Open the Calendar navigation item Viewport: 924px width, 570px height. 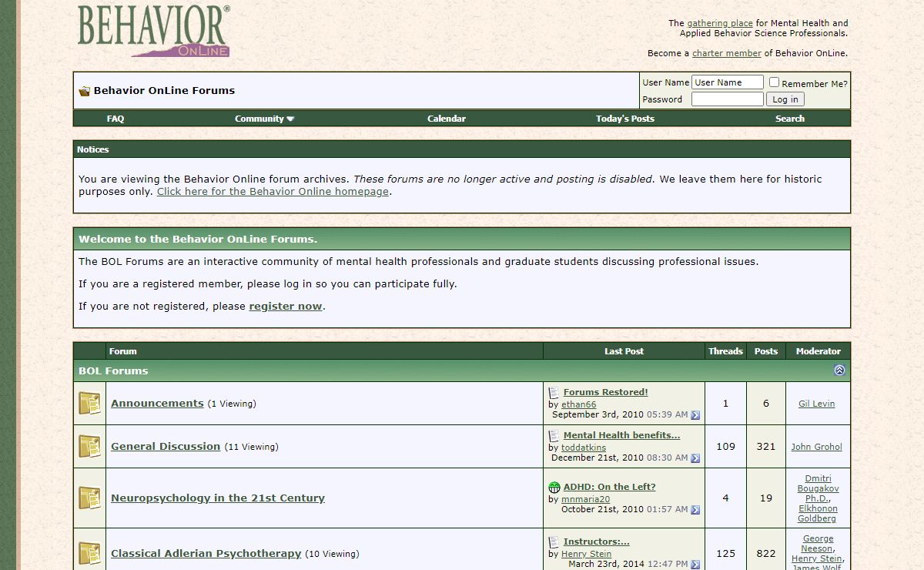pyautogui.click(x=447, y=119)
